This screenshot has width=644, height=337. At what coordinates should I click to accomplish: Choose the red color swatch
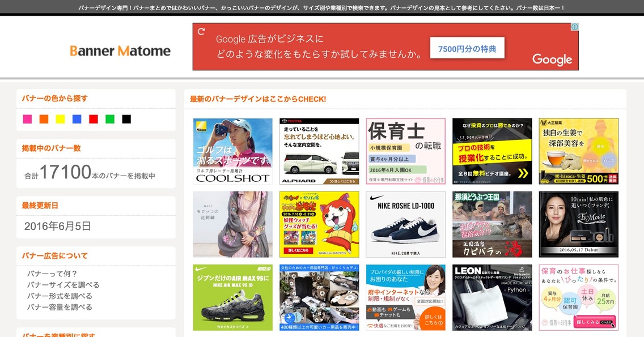[94, 119]
